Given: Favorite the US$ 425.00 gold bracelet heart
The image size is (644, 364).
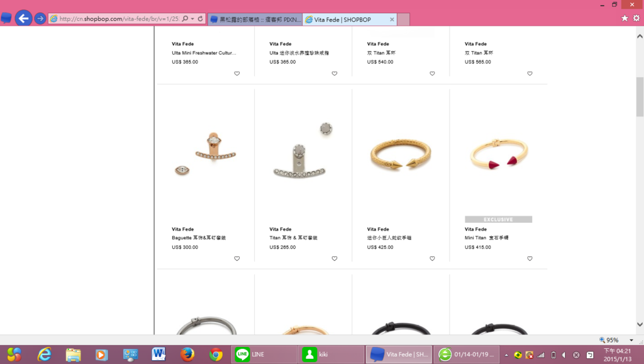Looking at the screenshot, I should [x=432, y=259].
